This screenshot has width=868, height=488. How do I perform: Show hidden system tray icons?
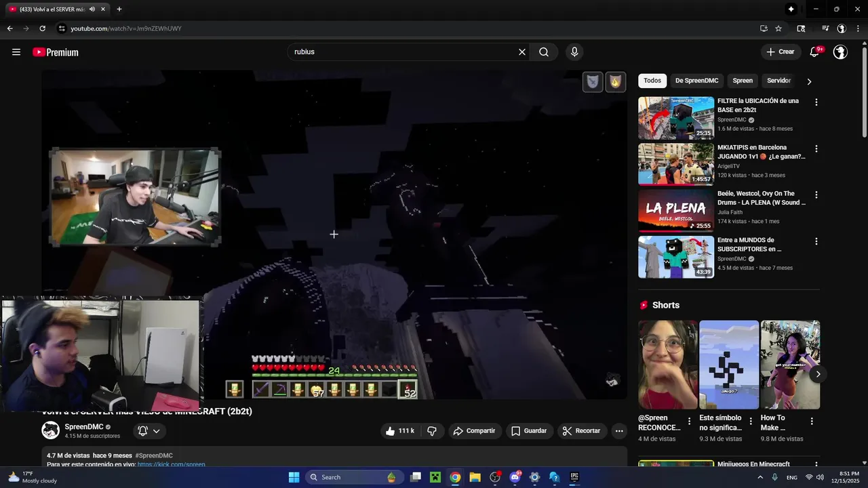pos(759,477)
